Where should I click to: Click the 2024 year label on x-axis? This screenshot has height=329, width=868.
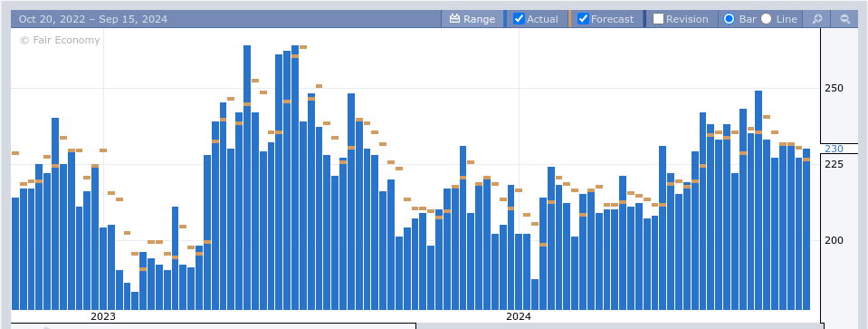[518, 317]
